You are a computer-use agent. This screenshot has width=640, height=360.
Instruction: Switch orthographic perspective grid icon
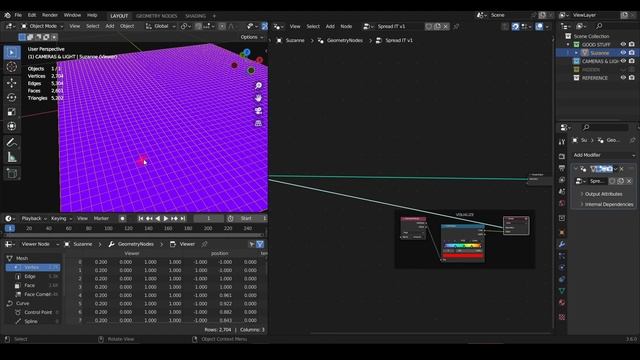(x=258, y=123)
